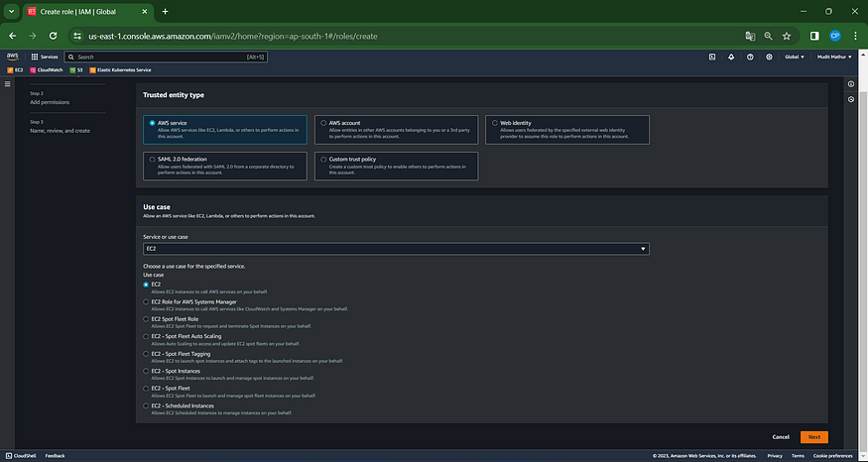Click the AWS logo home icon

[12, 57]
